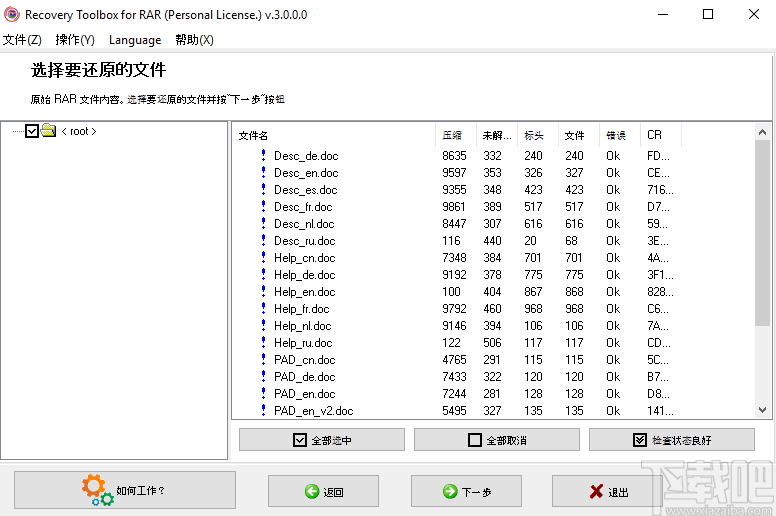Select the PAD_en.doc file name
The image size is (776, 516).
point(304,394)
